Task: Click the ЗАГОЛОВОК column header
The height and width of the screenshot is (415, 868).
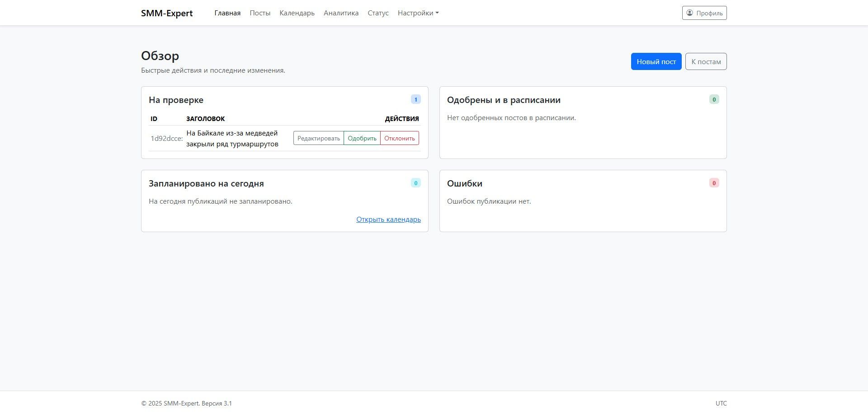Action: coord(205,119)
